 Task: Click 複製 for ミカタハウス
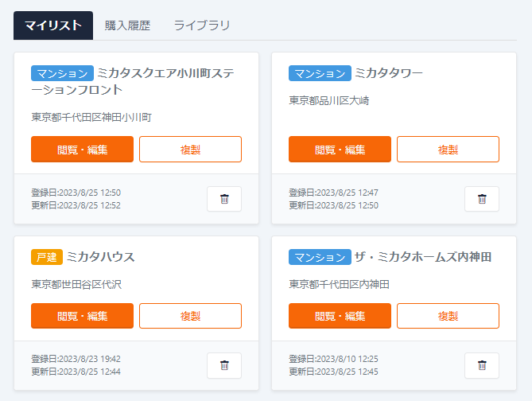190,316
